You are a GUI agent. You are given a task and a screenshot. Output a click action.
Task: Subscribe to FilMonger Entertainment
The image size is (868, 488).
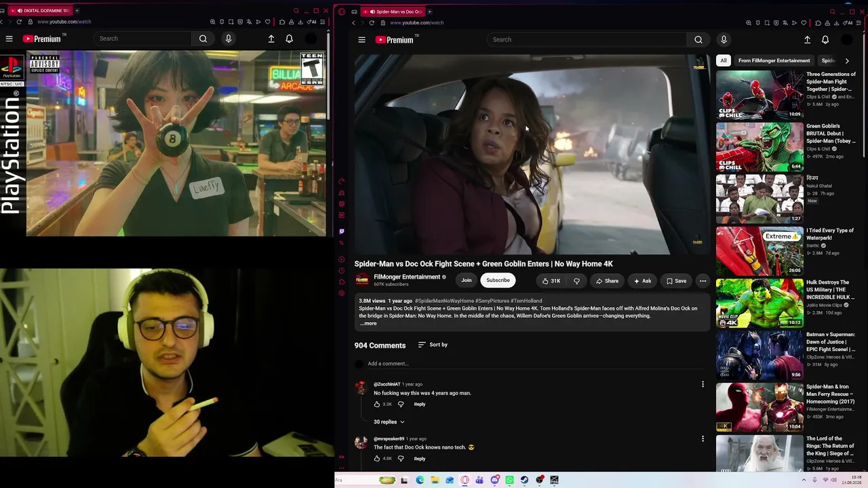498,281
